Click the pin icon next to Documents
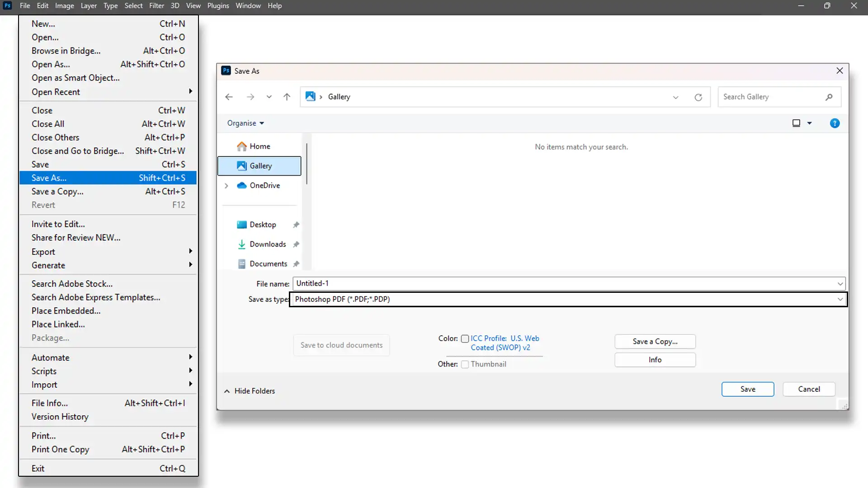This screenshot has height=488, width=868. (x=296, y=264)
